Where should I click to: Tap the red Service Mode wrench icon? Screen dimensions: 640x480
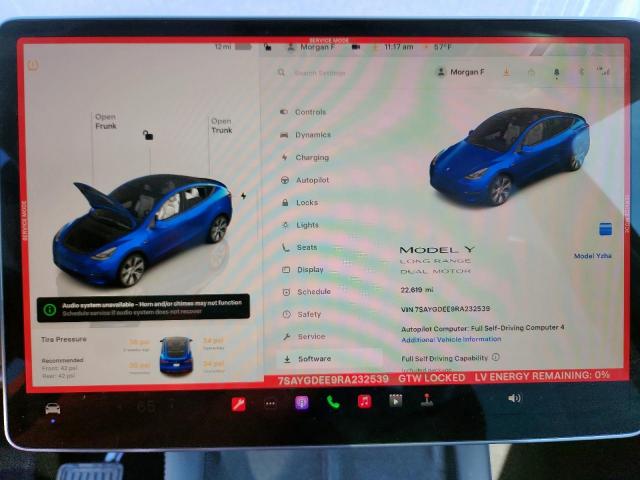pyautogui.click(x=238, y=404)
